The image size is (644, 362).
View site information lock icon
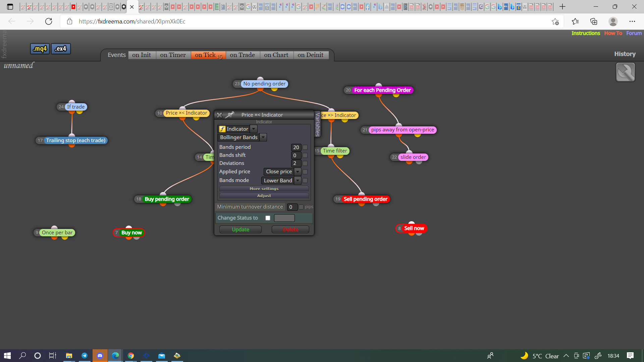coord(69,21)
